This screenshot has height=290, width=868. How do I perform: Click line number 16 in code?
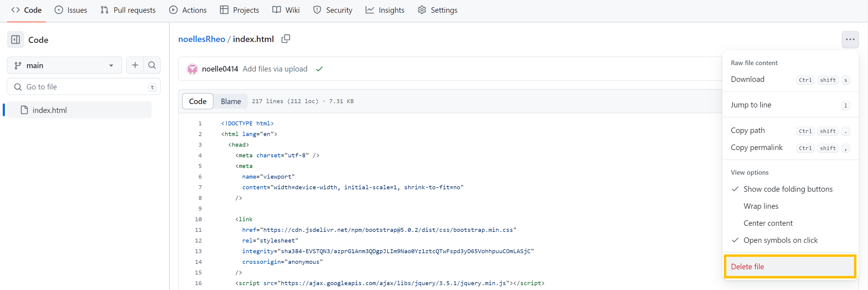point(198,283)
